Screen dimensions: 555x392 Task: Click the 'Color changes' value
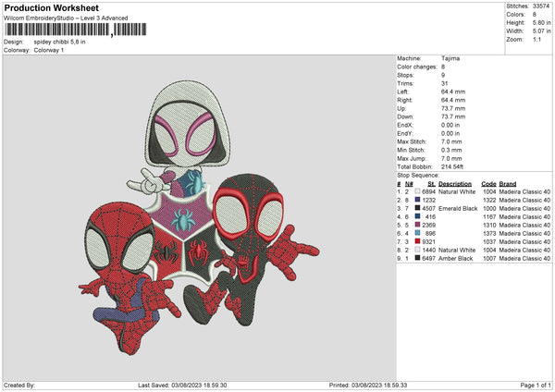tap(443, 67)
